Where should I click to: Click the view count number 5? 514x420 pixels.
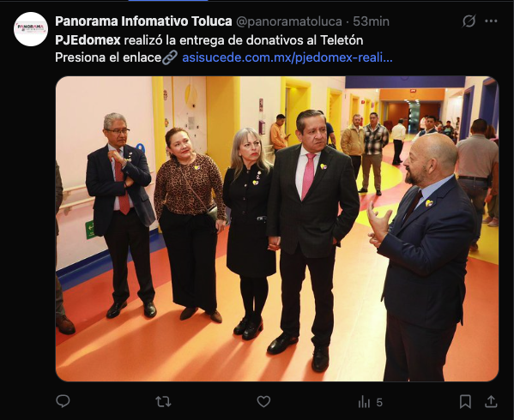[379, 402]
